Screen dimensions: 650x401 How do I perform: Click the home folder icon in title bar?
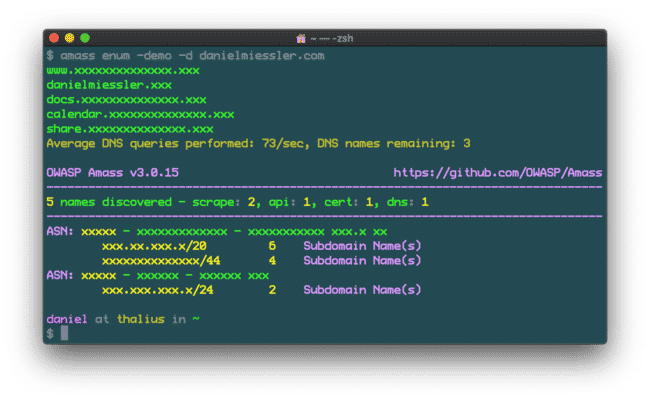pos(301,39)
